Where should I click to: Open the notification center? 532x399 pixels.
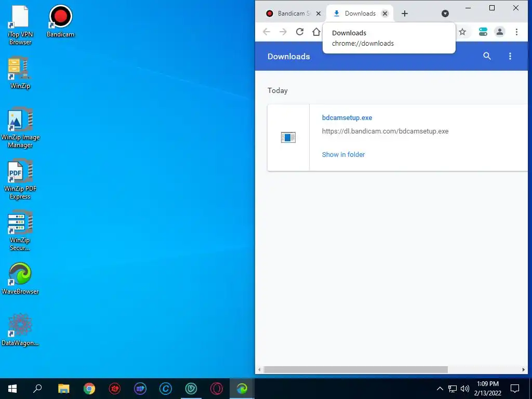(x=515, y=389)
